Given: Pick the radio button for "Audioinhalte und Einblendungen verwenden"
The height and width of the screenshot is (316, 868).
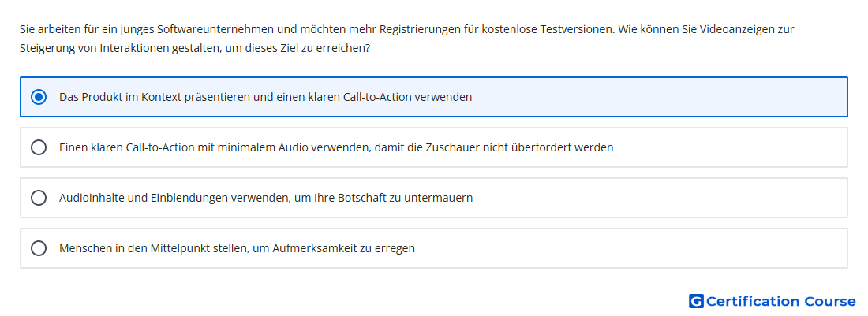Looking at the screenshot, I should (x=38, y=198).
